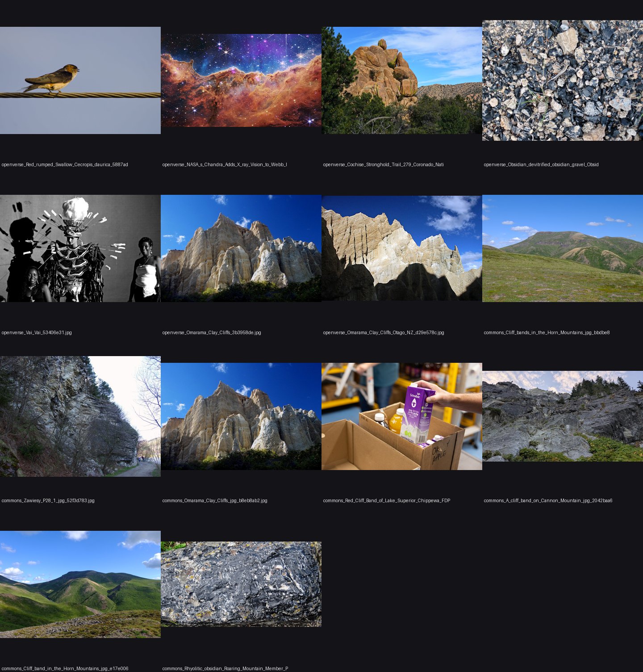Open thumbnail above openverse_Omarama_Clay_Cliffs_3b3958de.jpg
Image resolution: width=643 pixels, height=672 pixels.
241,248
